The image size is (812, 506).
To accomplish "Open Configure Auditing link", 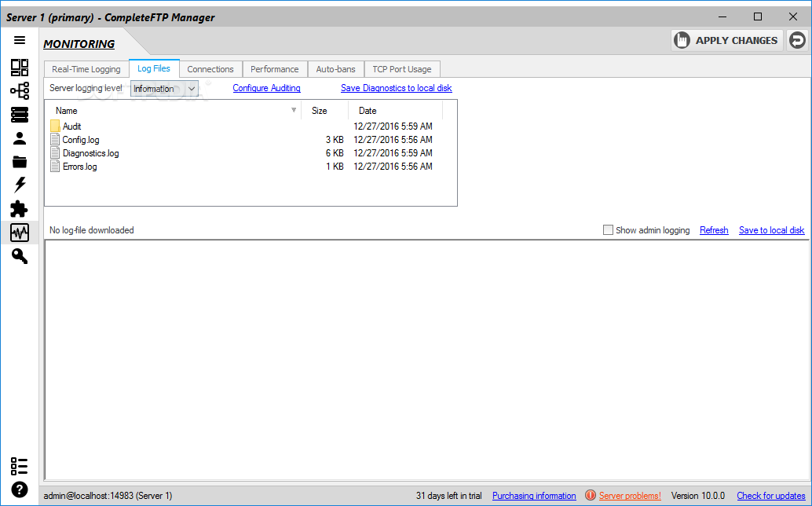I will coord(266,88).
